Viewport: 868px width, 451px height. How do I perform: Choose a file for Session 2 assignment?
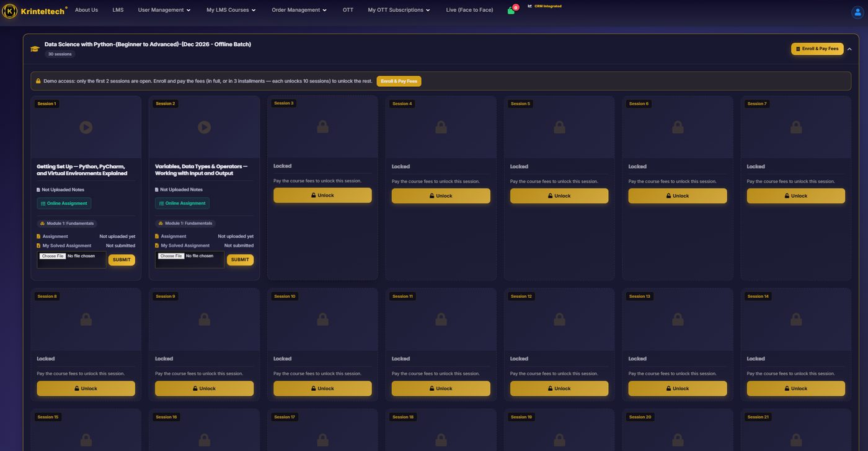tap(170, 256)
